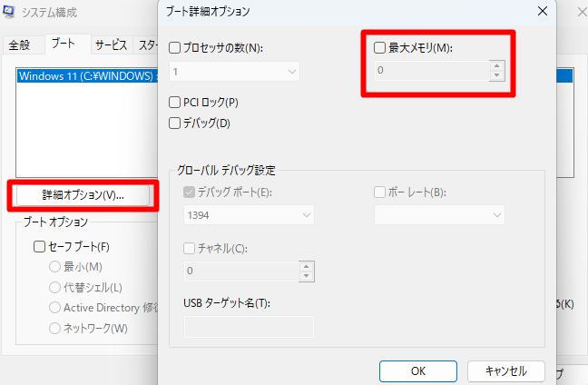Select the Active Directory repair radio button

click(x=54, y=308)
